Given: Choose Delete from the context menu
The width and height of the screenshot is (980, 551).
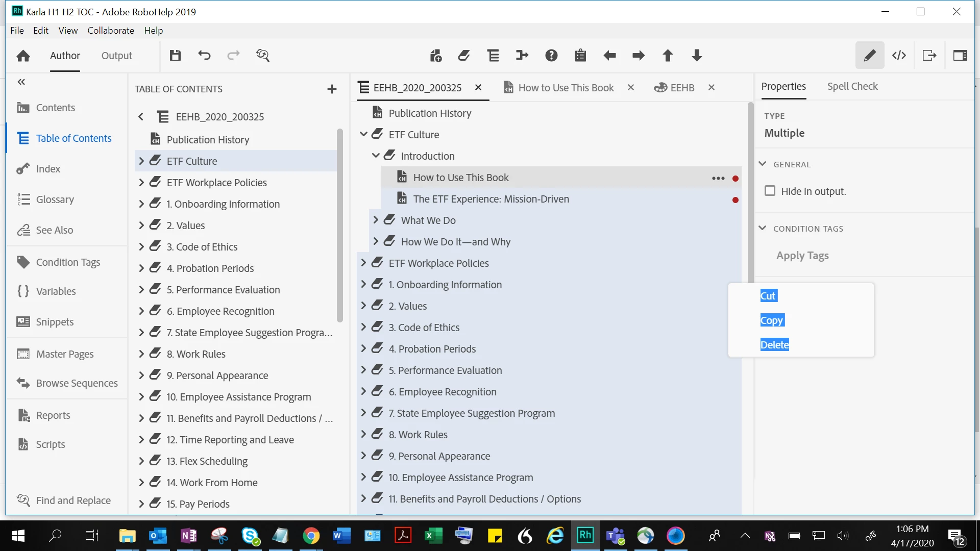Looking at the screenshot, I should pyautogui.click(x=774, y=345).
